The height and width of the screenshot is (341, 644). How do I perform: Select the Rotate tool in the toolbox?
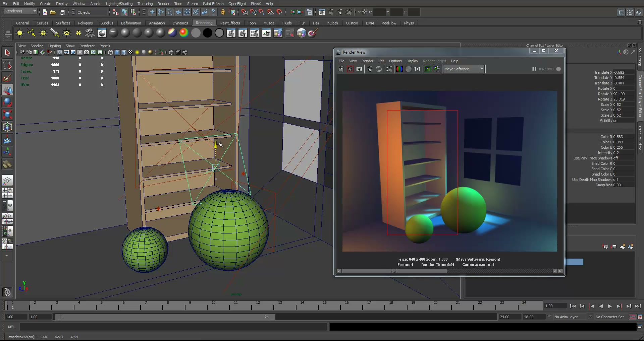[x=7, y=102]
